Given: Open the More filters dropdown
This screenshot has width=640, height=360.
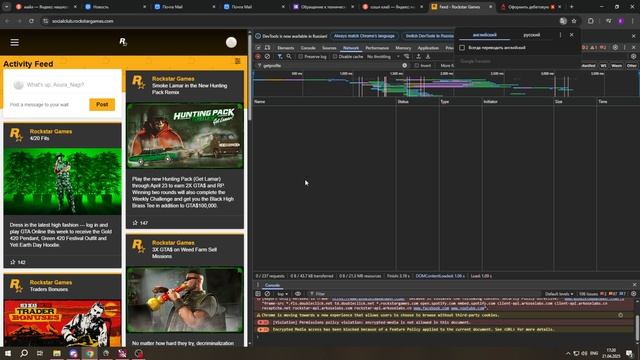Looking at the screenshot, I should 447,65.
